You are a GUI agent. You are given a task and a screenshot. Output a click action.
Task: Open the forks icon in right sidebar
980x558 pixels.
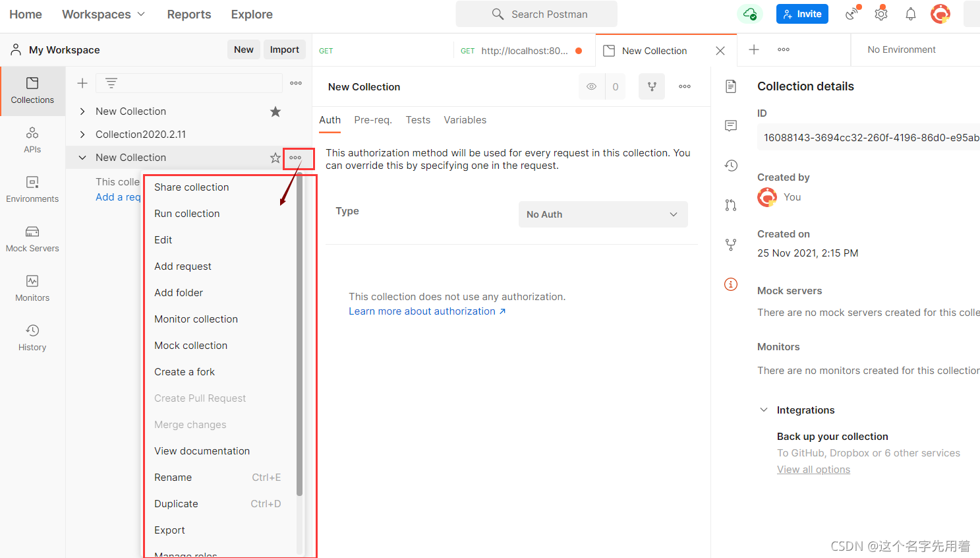point(731,245)
